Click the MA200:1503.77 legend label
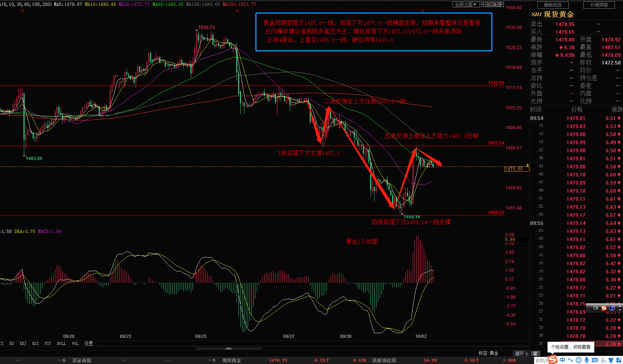 click(x=239, y=4)
